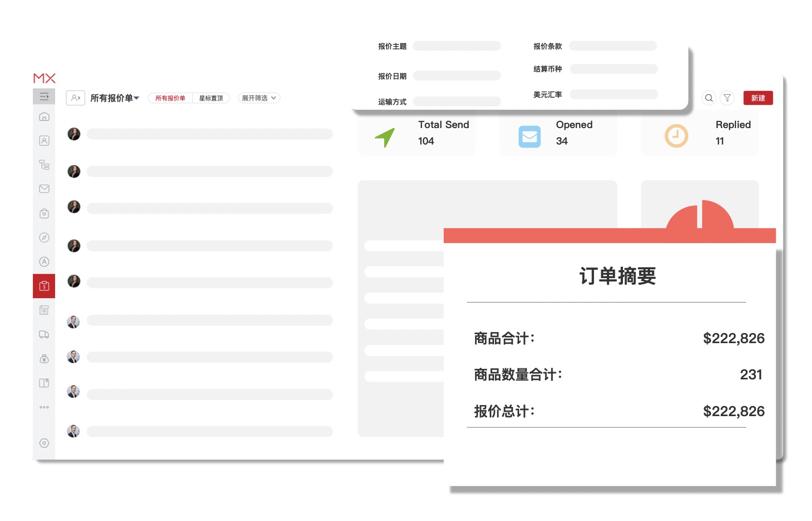Open the money bag icon in sidebar
Image resolution: width=812 pixels, height=521 pixels.
click(x=44, y=358)
